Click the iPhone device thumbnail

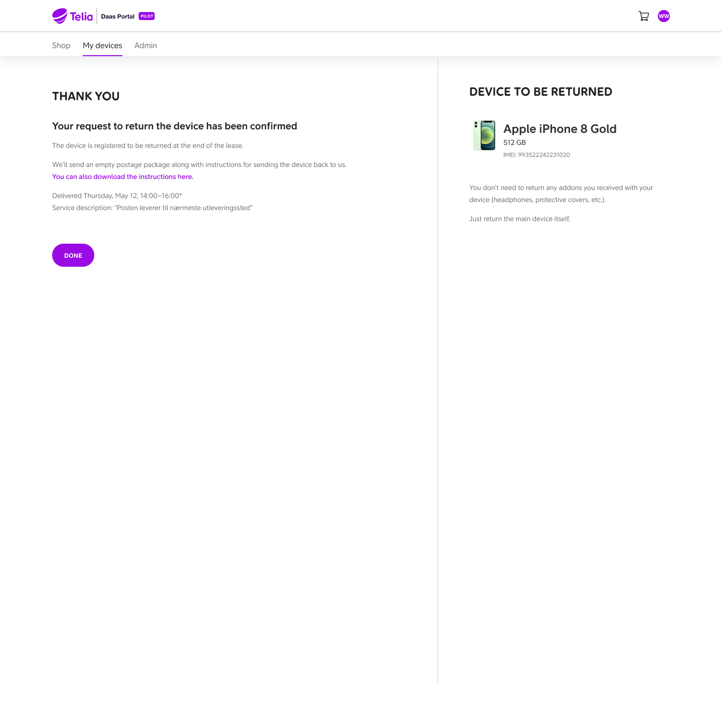(484, 135)
